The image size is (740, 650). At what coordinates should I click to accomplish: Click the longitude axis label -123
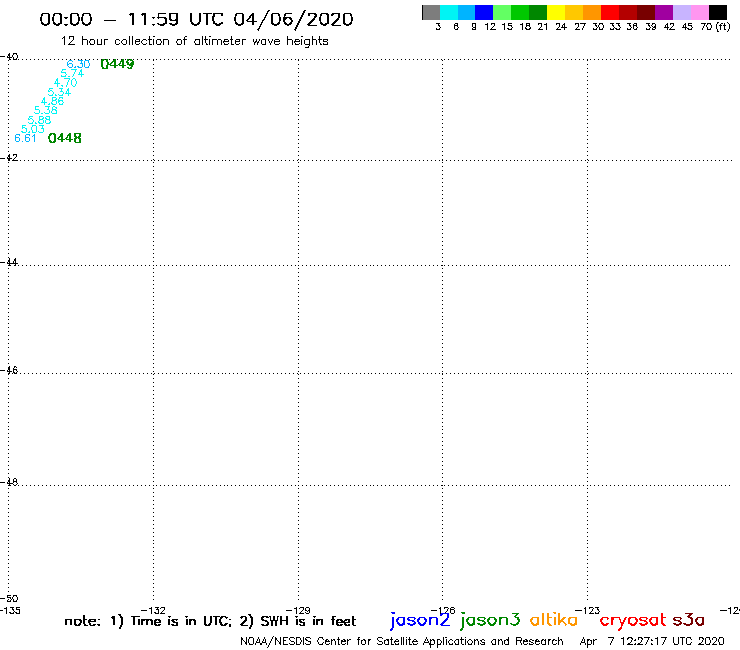(588, 611)
